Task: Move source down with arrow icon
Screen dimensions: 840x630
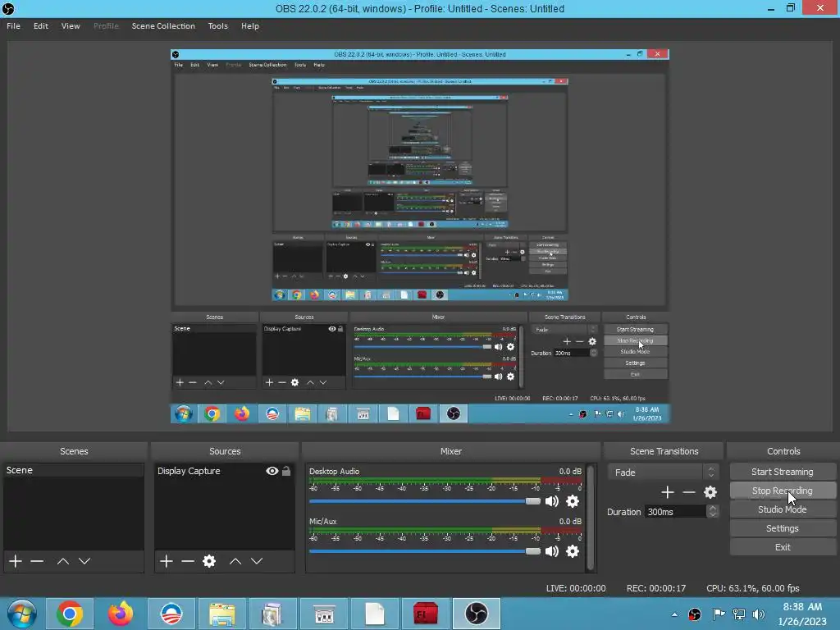Action: pos(257,561)
